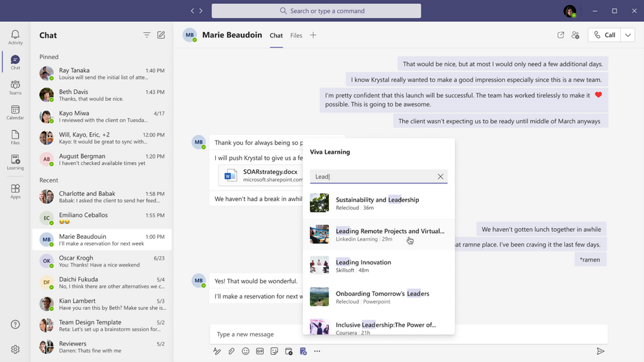The width and height of the screenshot is (644, 362).
Task: Open Teams section in left rail
Action: point(15,88)
